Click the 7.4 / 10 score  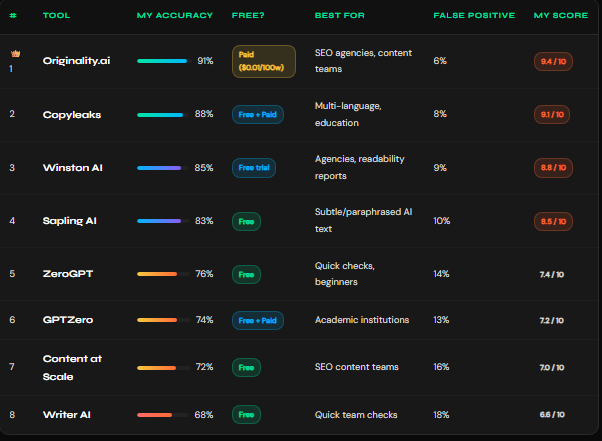click(552, 274)
